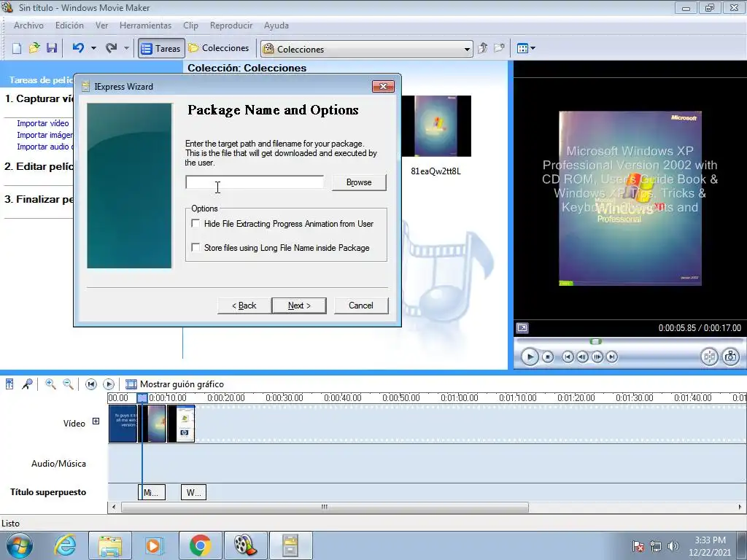The width and height of the screenshot is (747, 560).
Task: Open the undo history dropdown arrow
Action: (93, 48)
